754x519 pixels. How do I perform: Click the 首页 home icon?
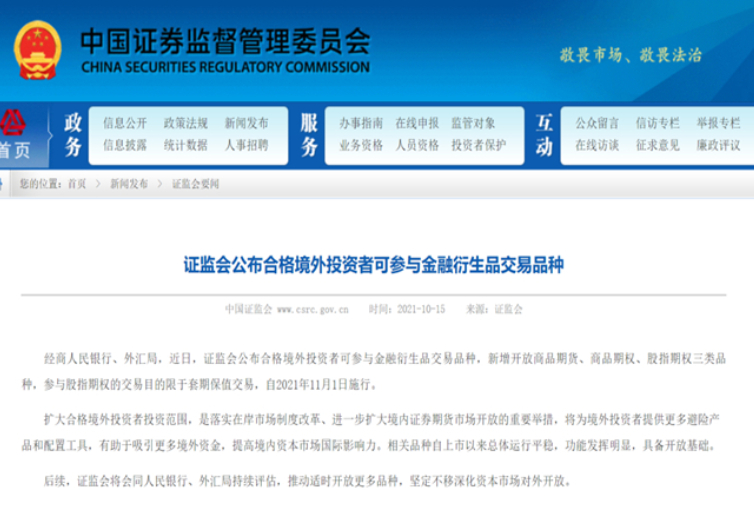click(15, 135)
